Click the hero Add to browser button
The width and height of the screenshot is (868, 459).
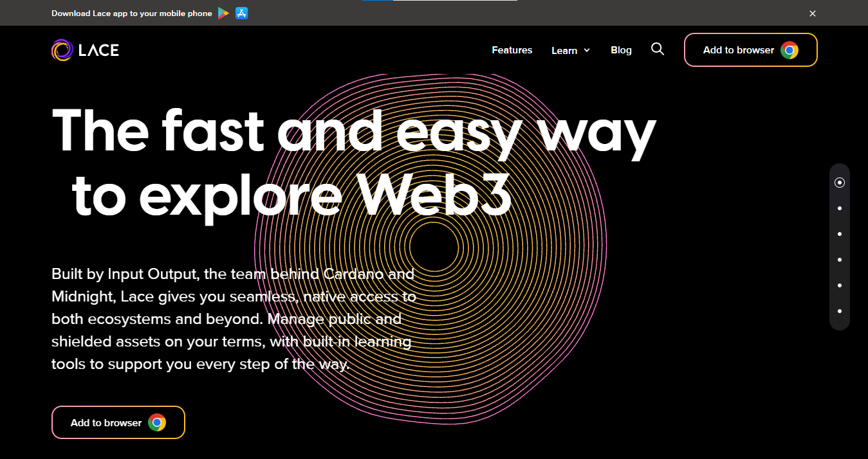(x=118, y=422)
